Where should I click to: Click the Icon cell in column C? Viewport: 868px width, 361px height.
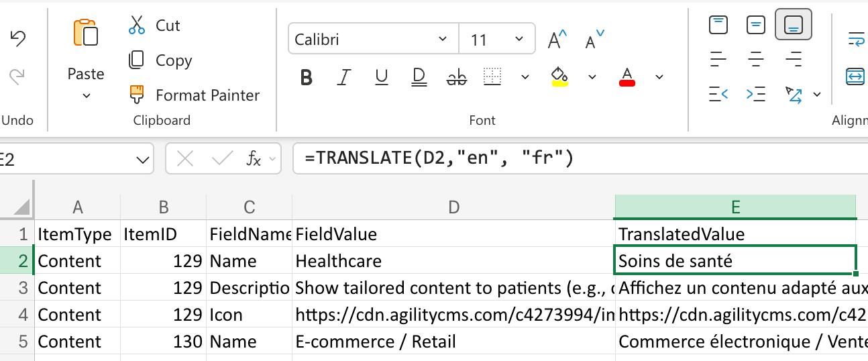pos(250,315)
